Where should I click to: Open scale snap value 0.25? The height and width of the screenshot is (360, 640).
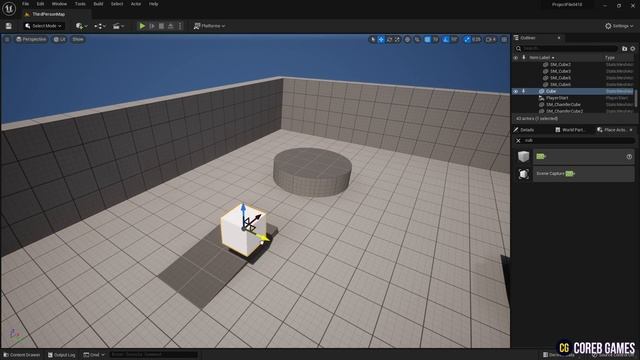pos(476,40)
